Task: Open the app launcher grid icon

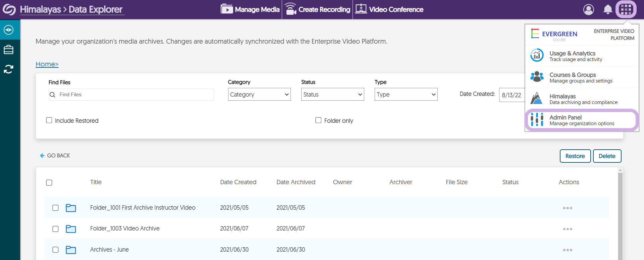Action: pyautogui.click(x=626, y=9)
